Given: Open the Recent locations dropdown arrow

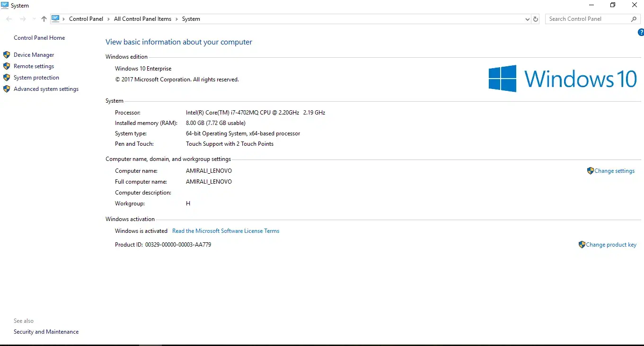Looking at the screenshot, I should point(34,19).
